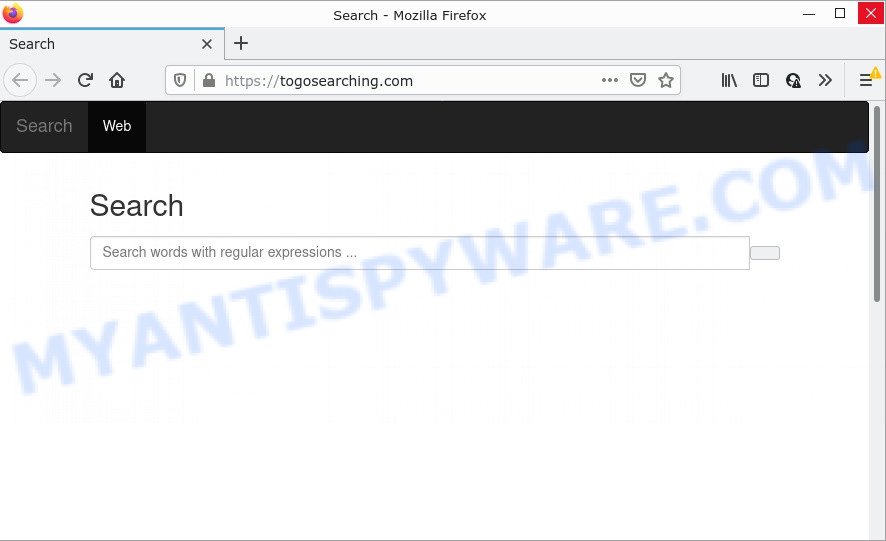The image size is (886, 541).
Task: Click the Search page heading
Action: point(137,205)
